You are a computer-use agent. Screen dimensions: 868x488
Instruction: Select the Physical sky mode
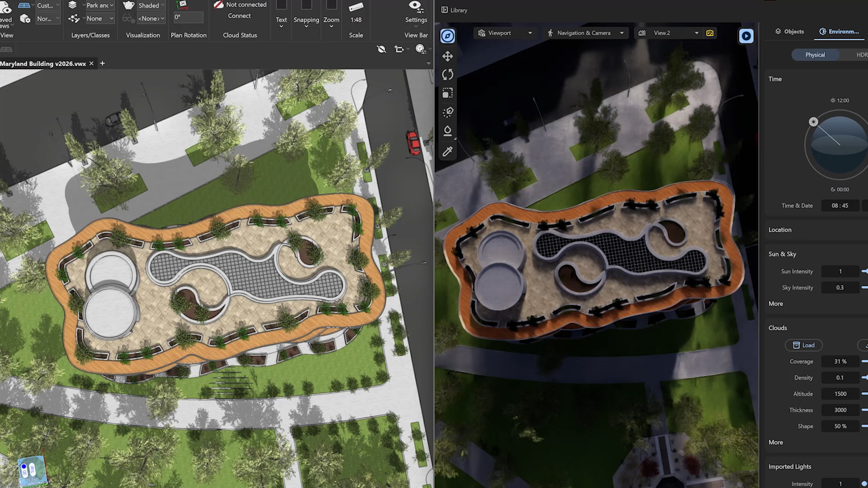[815, 55]
